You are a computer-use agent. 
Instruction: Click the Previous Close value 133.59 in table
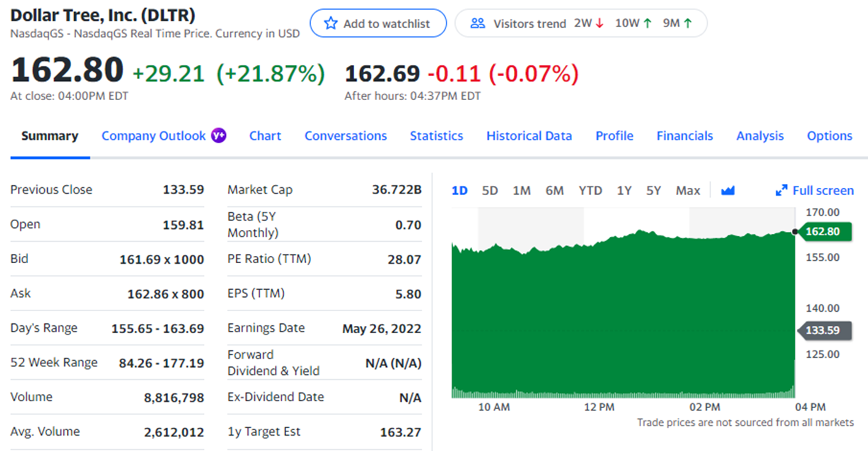coord(184,190)
